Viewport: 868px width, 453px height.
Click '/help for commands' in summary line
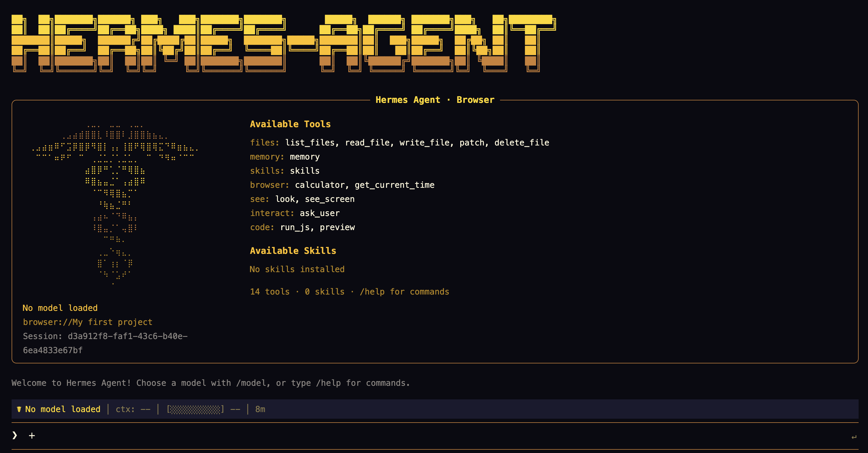[404, 292]
